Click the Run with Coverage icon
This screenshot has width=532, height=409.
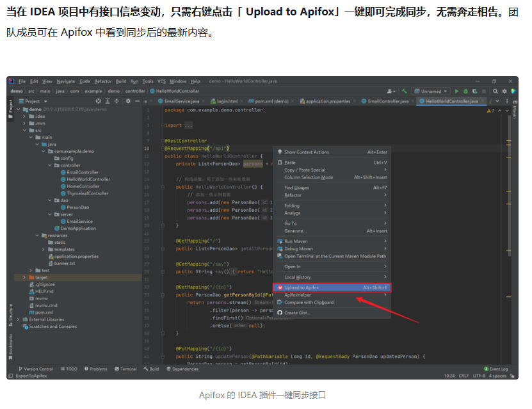point(474,92)
